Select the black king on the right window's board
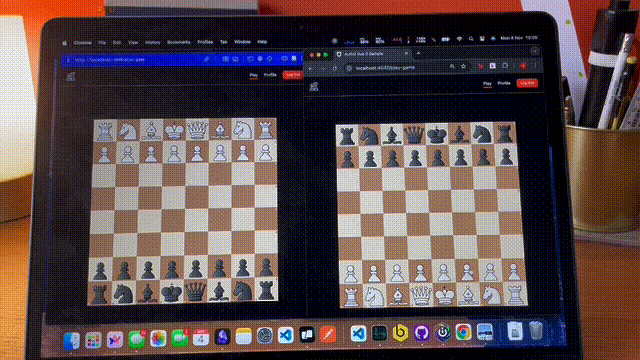The height and width of the screenshot is (360, 640). coord(437,135)
